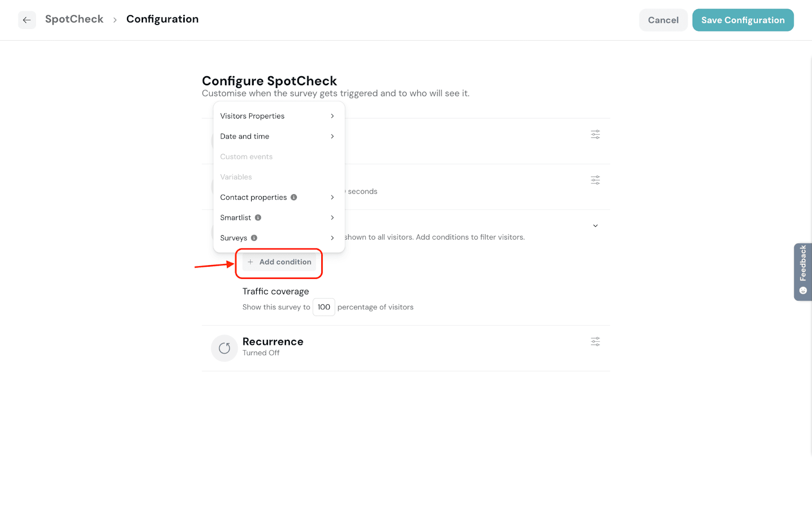The height and width of the screenshot is (508, 812).
Task: Save the configuration
Action: point(742,20)
